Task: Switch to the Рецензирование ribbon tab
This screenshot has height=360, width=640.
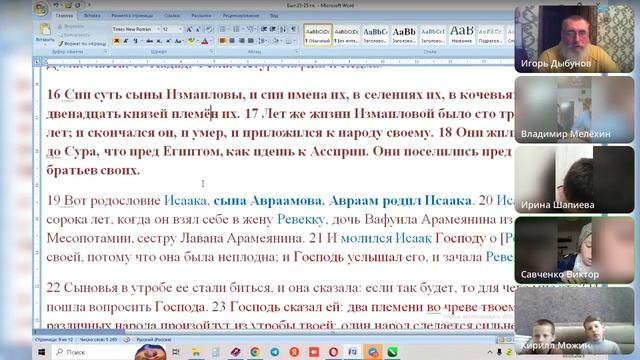Action: (241, 16)
